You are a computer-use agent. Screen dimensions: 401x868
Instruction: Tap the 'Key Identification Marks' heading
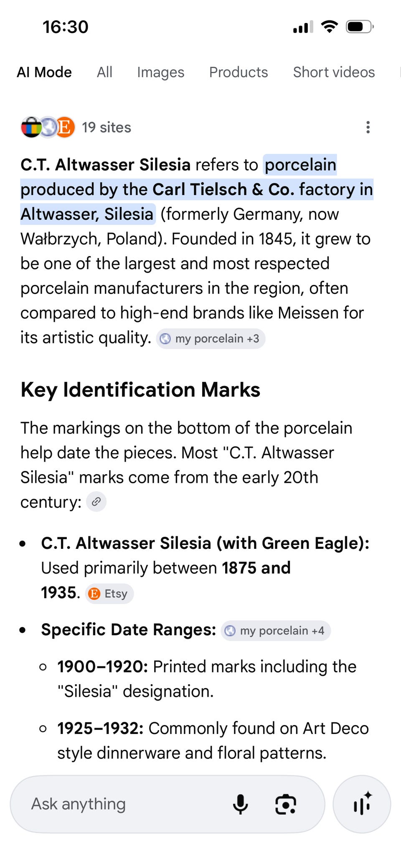pos(140,390)
